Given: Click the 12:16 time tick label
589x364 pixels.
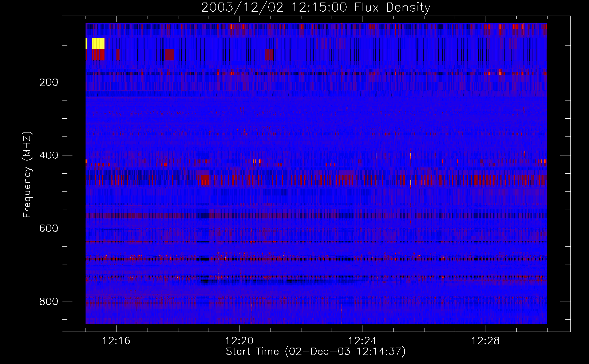Looking at the screenshot, I should click(116, 341).
